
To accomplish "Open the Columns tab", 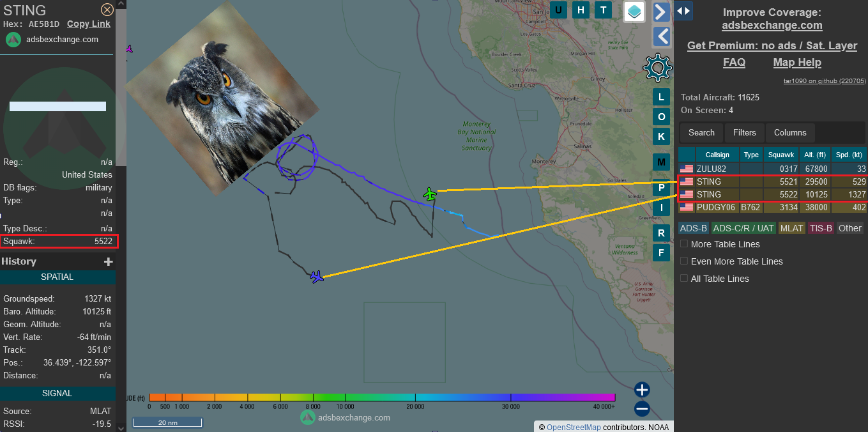I will click(790, 133).
